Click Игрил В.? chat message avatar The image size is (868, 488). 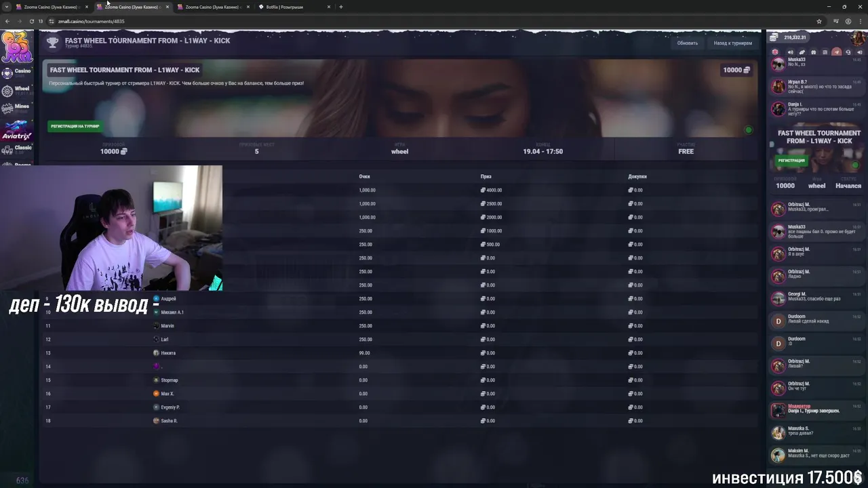778,86
